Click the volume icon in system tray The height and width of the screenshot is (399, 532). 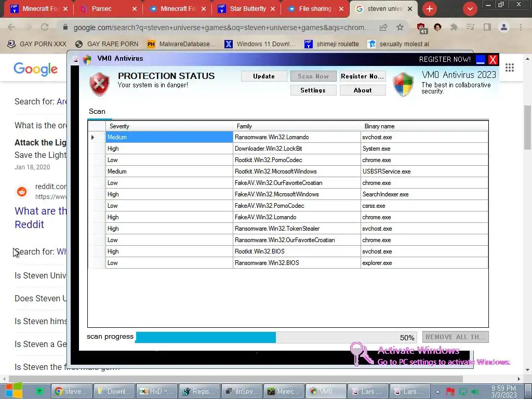click(x=476, y=392)
